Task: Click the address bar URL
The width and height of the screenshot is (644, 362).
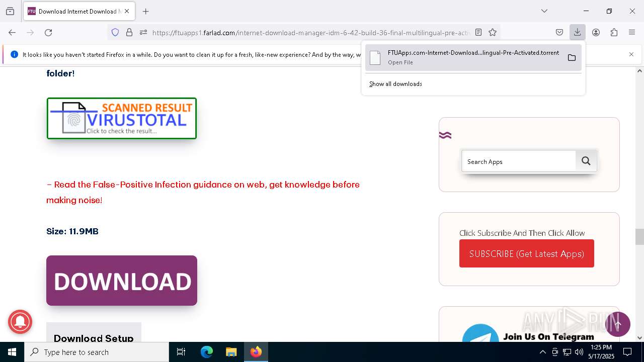Action: [x=311, y=33]
